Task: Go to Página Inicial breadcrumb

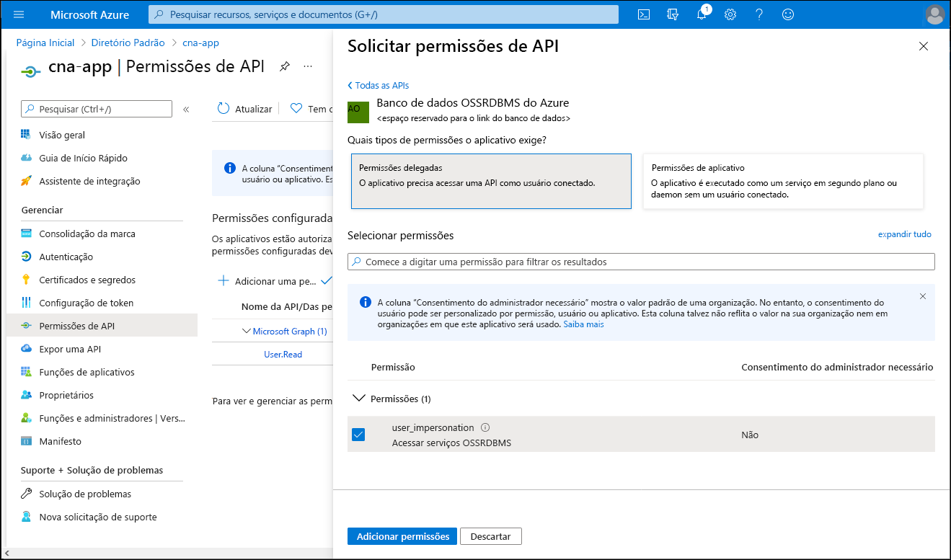Action: click(45, 43)
